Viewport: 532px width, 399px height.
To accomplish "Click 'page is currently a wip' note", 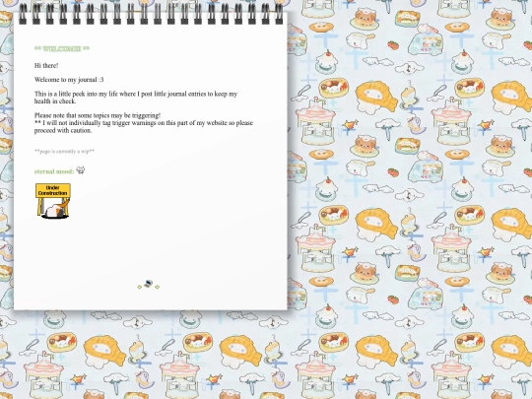I will [64, 152].
